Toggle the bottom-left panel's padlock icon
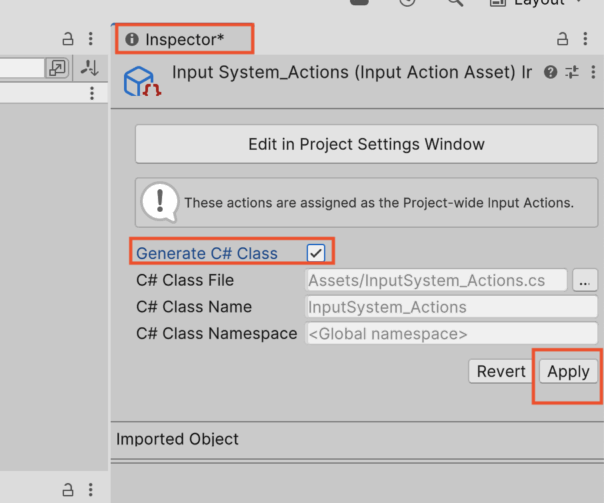The height and width of the screenshot is (503, 604). coord(68,490)
